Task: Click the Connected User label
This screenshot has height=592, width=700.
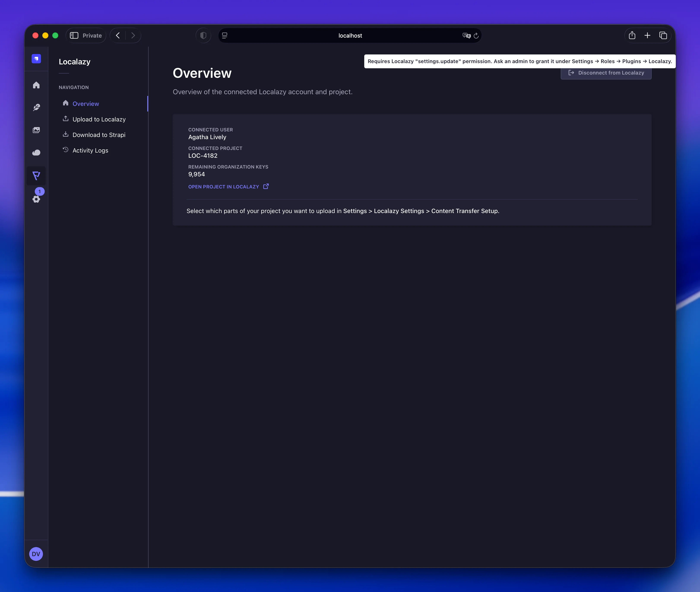Action: click(210, 130)
